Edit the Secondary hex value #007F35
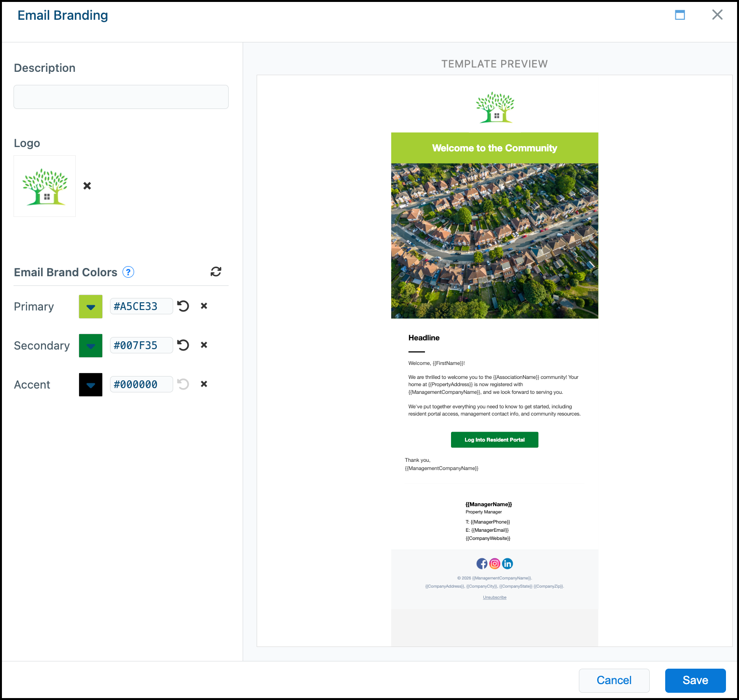Viewport: 739px width, 700px height. click(x=141, y=345)
